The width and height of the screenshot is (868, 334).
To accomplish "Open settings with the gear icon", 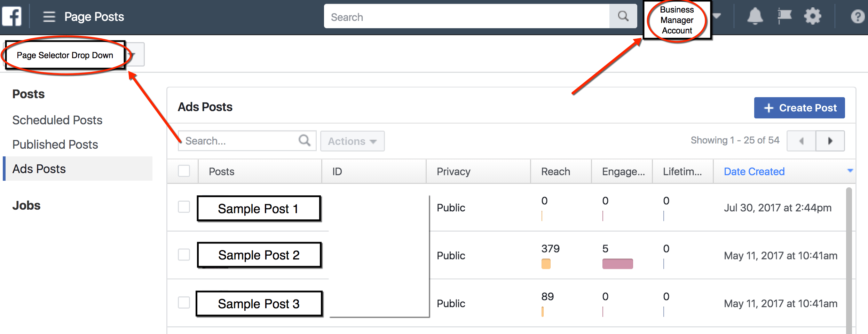I will tap(813, 16).
